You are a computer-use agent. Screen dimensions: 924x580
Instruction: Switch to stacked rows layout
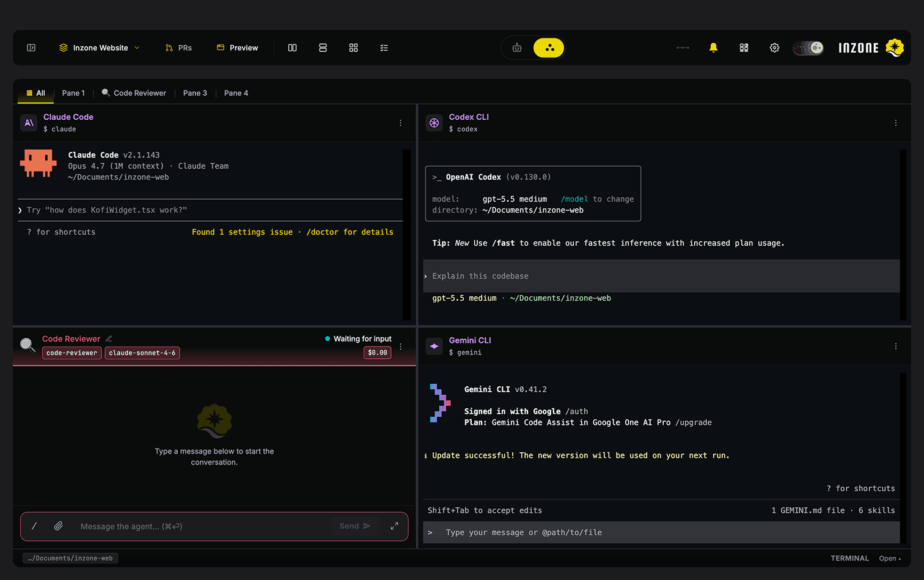pos(323,48)
